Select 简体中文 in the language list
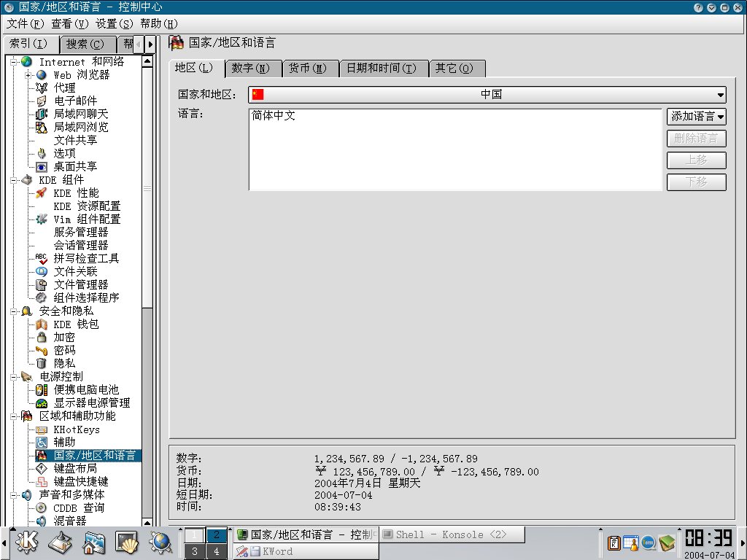Image resolution: width=747 pixels, height=560 pixels. pyautogui.click(x=274, y=116)
